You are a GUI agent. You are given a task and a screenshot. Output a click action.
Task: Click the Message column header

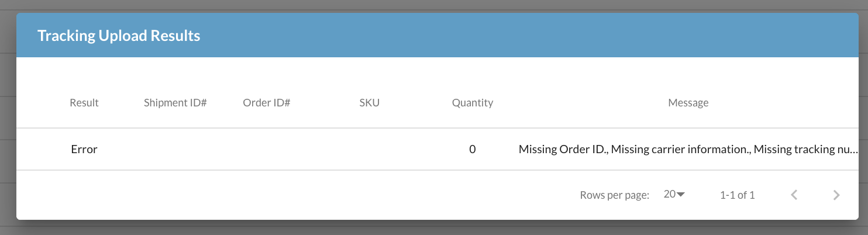(688, 103)
